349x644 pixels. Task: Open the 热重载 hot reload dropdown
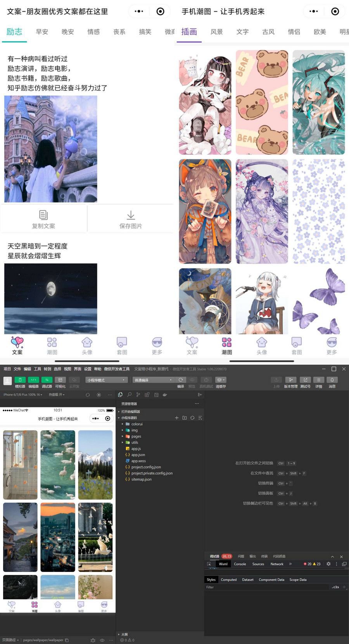[x=57, y=395]
